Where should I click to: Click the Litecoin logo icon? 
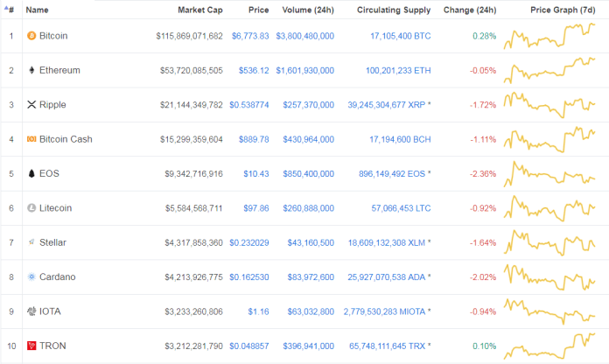[31, 208]
